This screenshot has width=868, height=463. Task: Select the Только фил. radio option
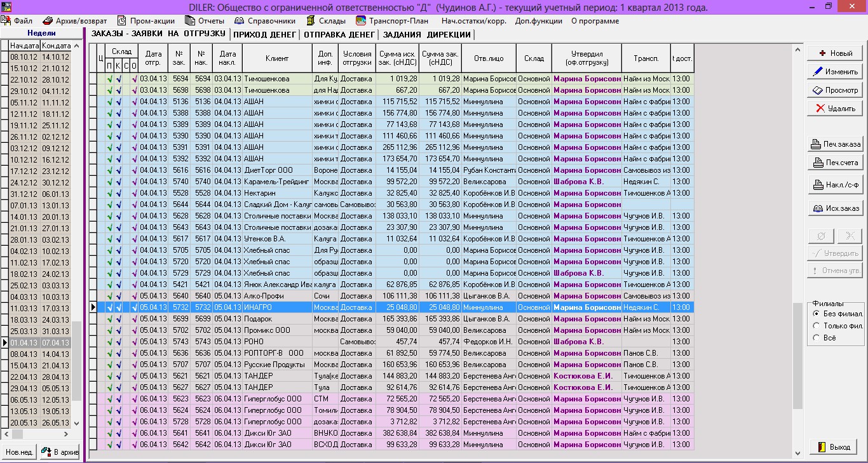tap(837, 326)
